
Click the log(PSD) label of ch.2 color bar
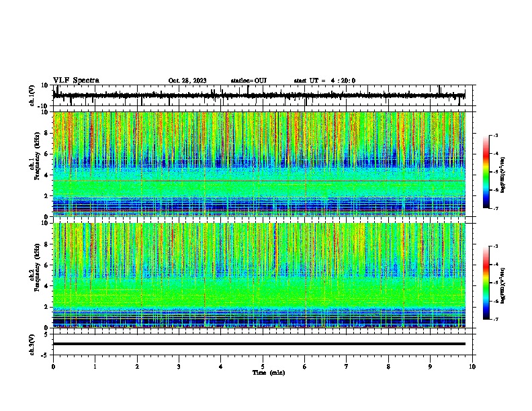point(502,285)
